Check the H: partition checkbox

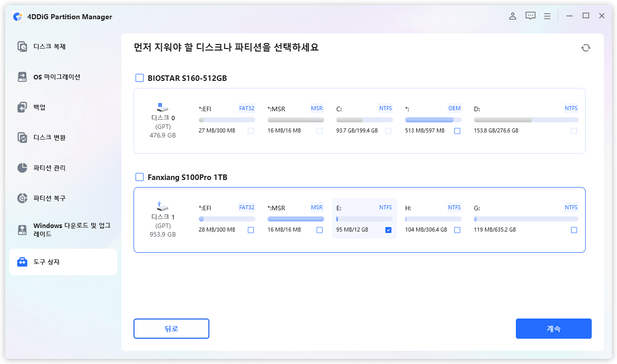[x=457, y=230]
